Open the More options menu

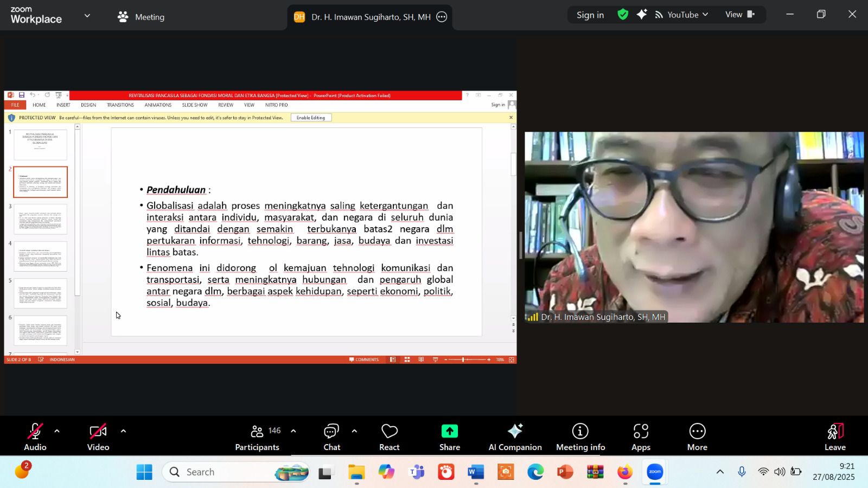tap(697, 437)
